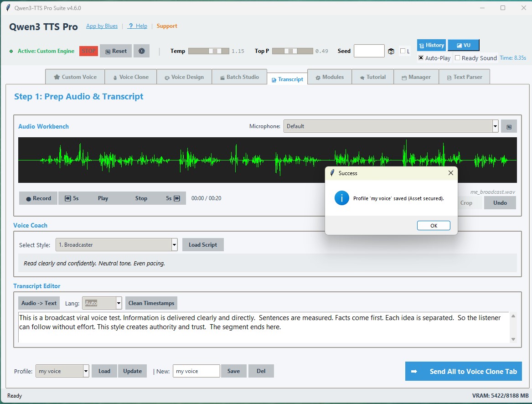532x404 pixels.
Task: Expand the Lang dropdown
Action: (119, 303)
